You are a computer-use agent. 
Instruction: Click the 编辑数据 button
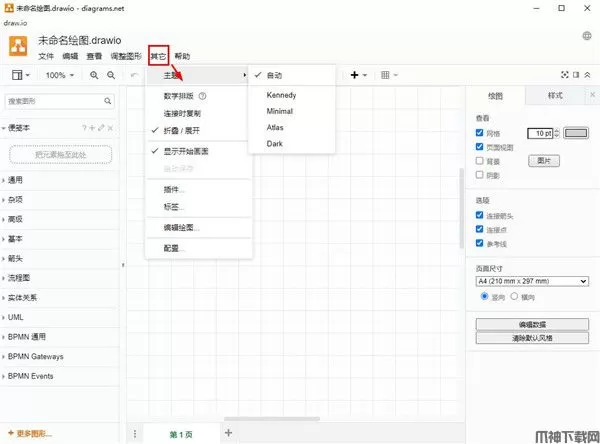pos(532,325)
